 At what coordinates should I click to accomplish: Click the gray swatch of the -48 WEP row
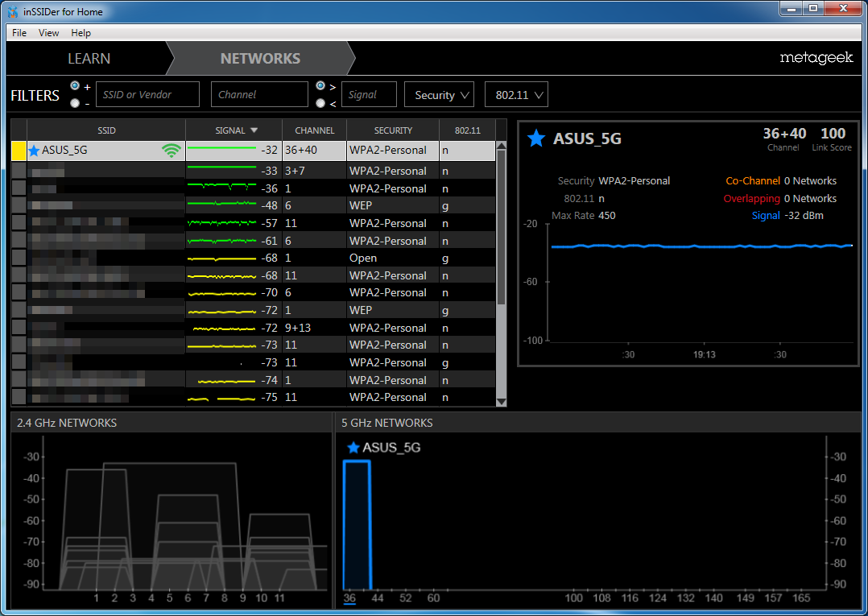[19, 205]
